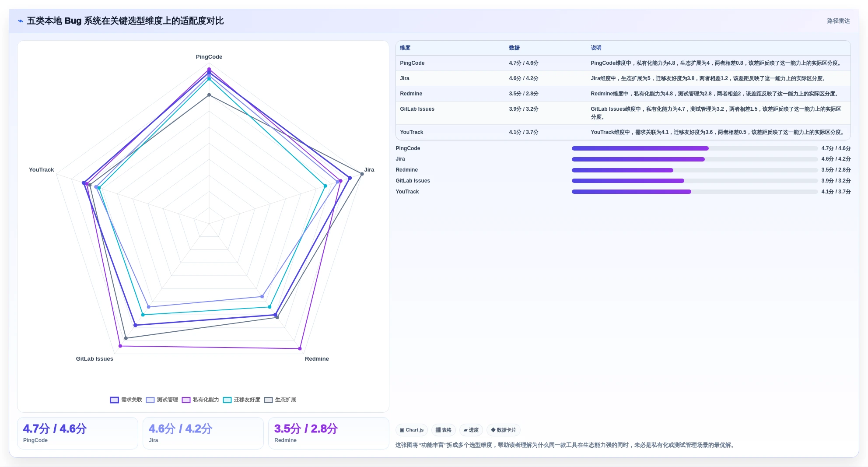This screenshot has width=868, height=467.
Task: Toggle the 需求关联 legend series
Action: click(x=126, y=400)
